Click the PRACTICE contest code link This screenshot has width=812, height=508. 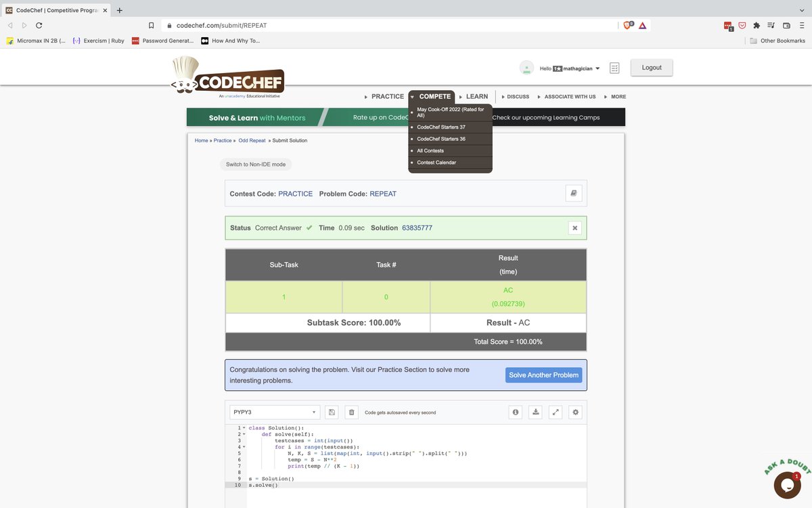296,194
